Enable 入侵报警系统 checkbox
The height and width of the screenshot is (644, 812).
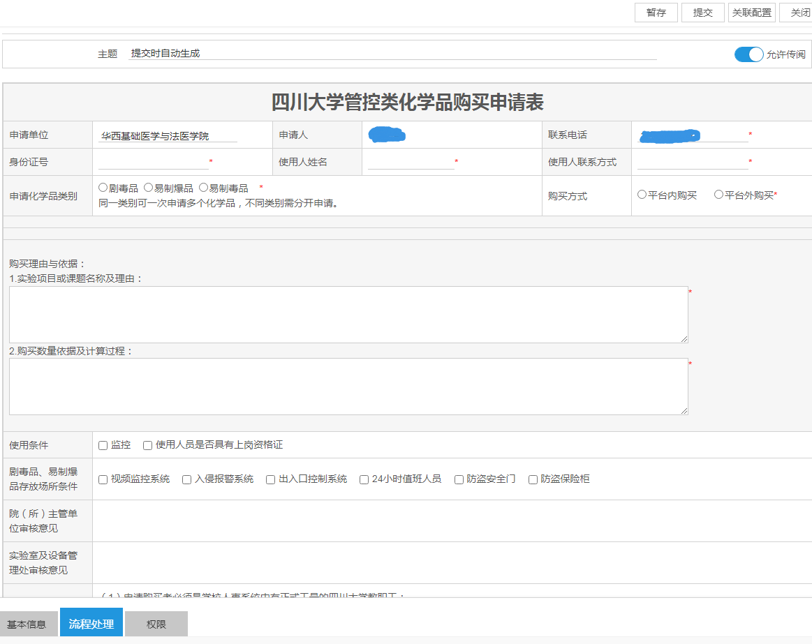pyautogui.click(x=187, y=479)
